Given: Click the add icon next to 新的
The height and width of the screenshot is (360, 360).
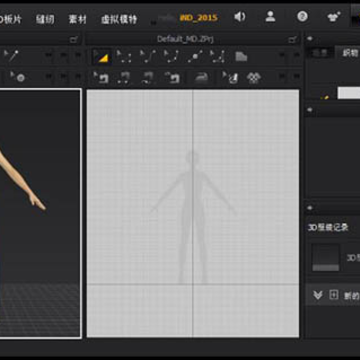Looking at the screenshot, I should pos(334,295).
